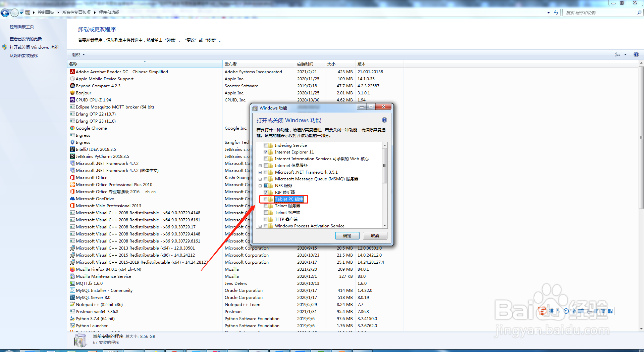Click the JetBrains PyCharm 2018.3.5 icon
644x352 pixels.
pos(72,156)
